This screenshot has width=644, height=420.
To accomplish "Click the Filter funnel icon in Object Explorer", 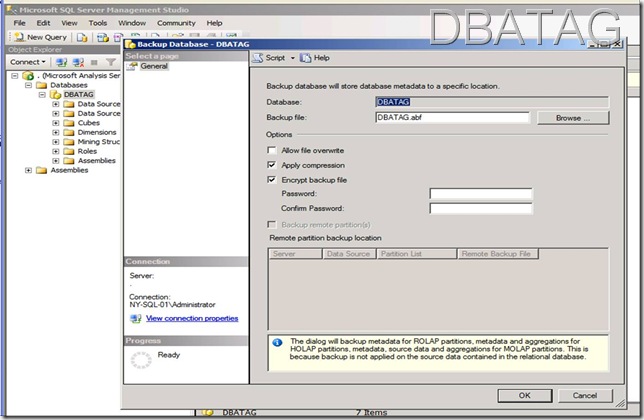I will click(110, 62).
